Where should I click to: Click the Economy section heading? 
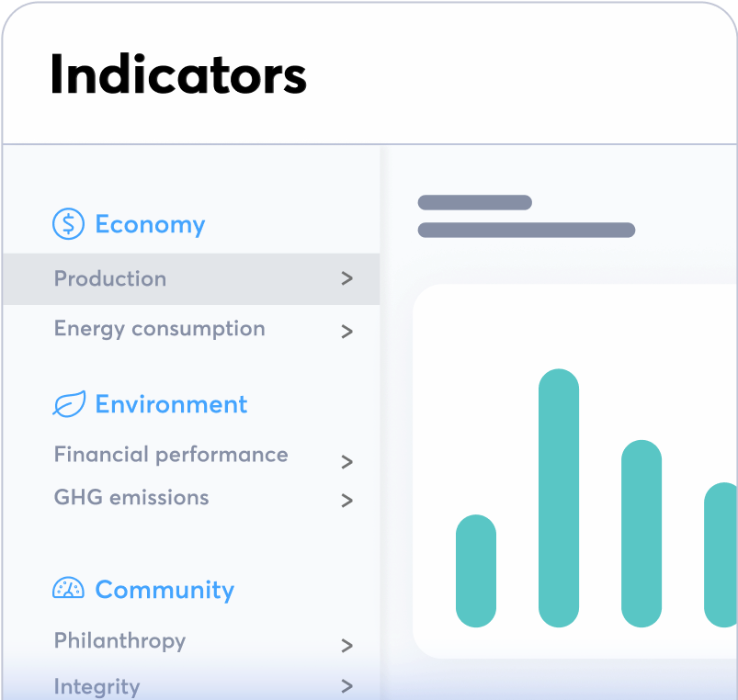click(x=150, y=224)
